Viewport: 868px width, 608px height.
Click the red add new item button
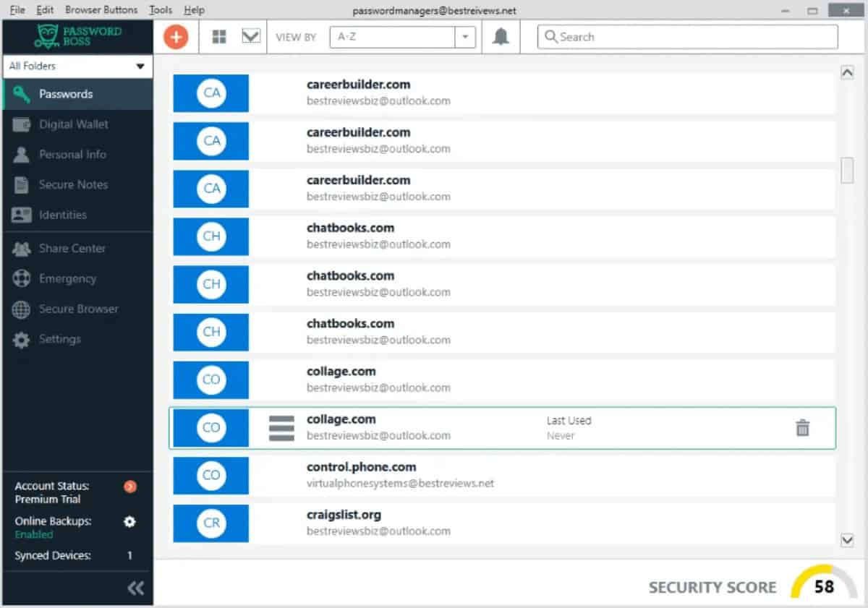(175, 36)
